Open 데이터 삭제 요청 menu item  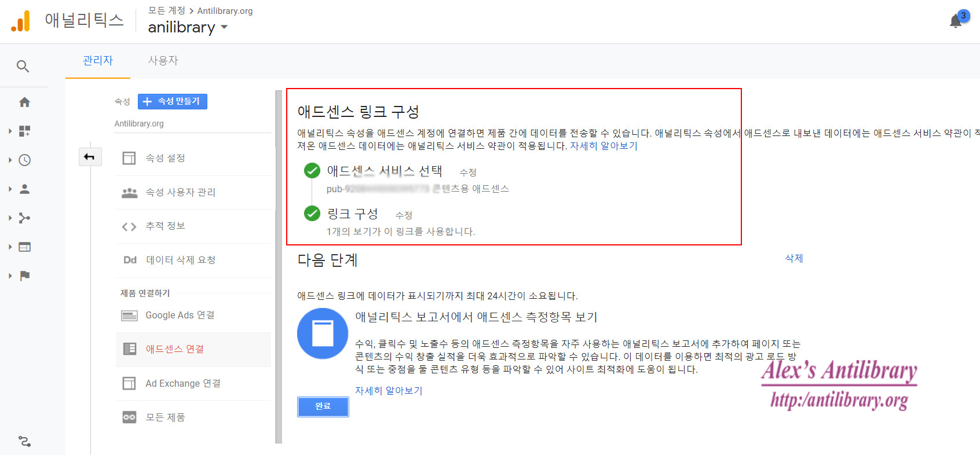tap(193, 260)
